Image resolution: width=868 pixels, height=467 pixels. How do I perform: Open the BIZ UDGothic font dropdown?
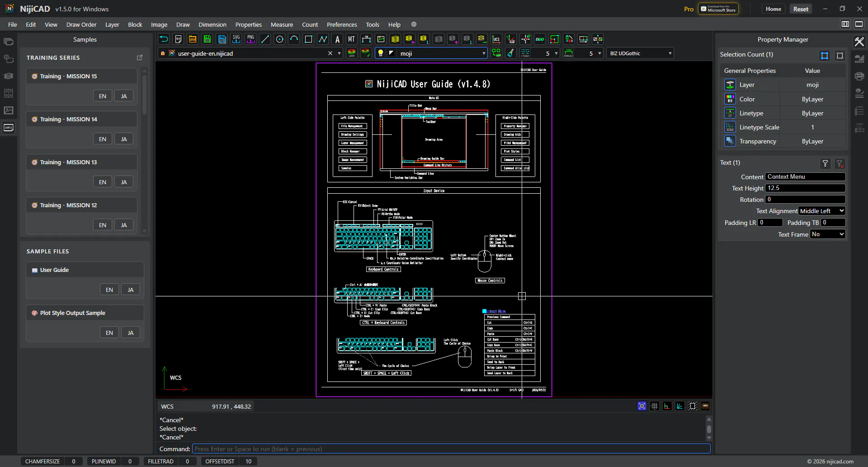[640, 53]
